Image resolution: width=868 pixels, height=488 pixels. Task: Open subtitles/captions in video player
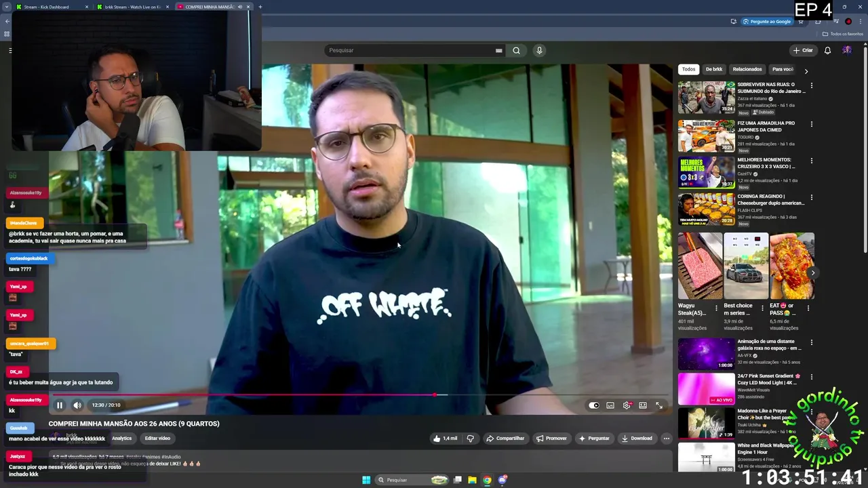[x=610, y=405]
